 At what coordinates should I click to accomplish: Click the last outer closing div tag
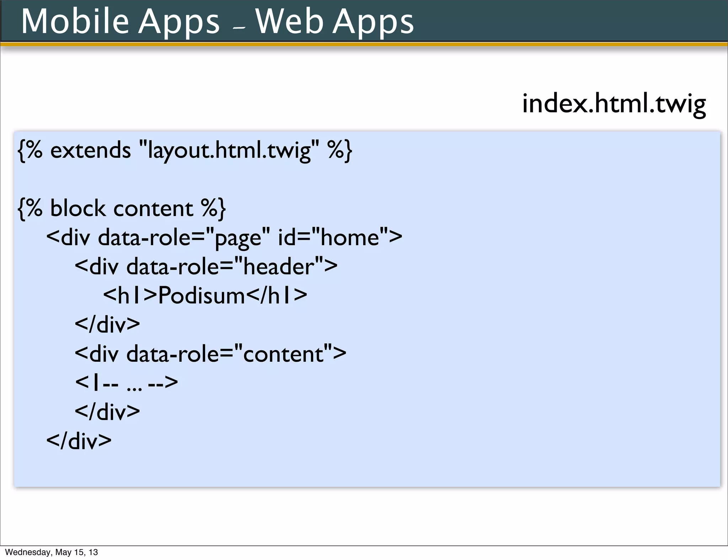tap(79, 441)
